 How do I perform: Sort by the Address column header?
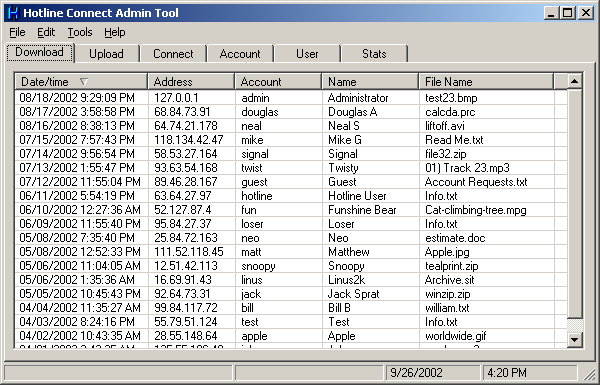pos(191,82)
